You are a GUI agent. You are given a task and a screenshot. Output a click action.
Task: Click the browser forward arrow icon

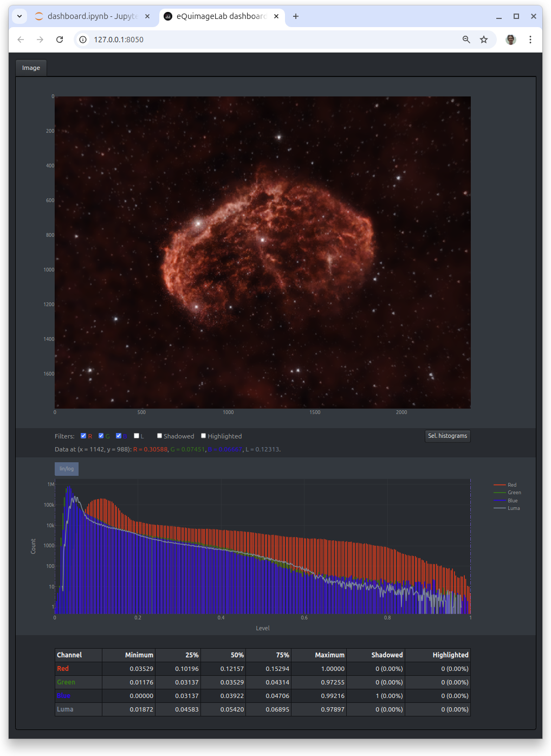tap(40, 40)
